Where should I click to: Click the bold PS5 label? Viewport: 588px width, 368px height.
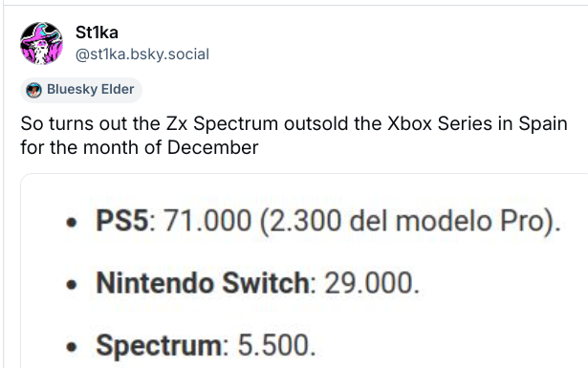pyautogui.click(x=122, y=221)
